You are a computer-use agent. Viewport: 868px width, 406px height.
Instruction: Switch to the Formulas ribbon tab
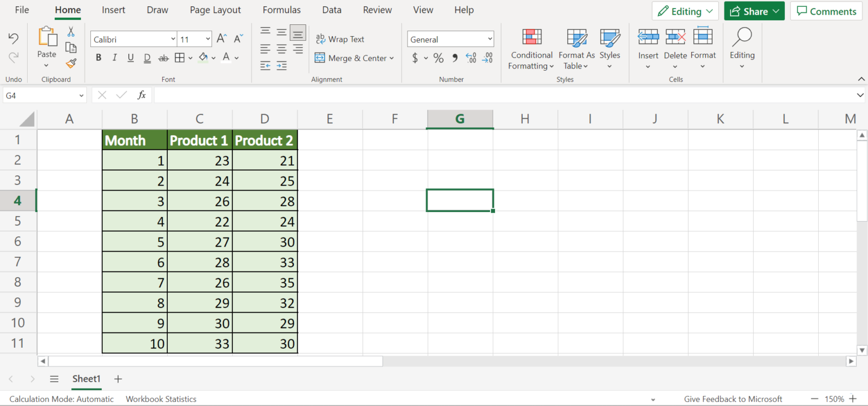[x=281, y=10]
